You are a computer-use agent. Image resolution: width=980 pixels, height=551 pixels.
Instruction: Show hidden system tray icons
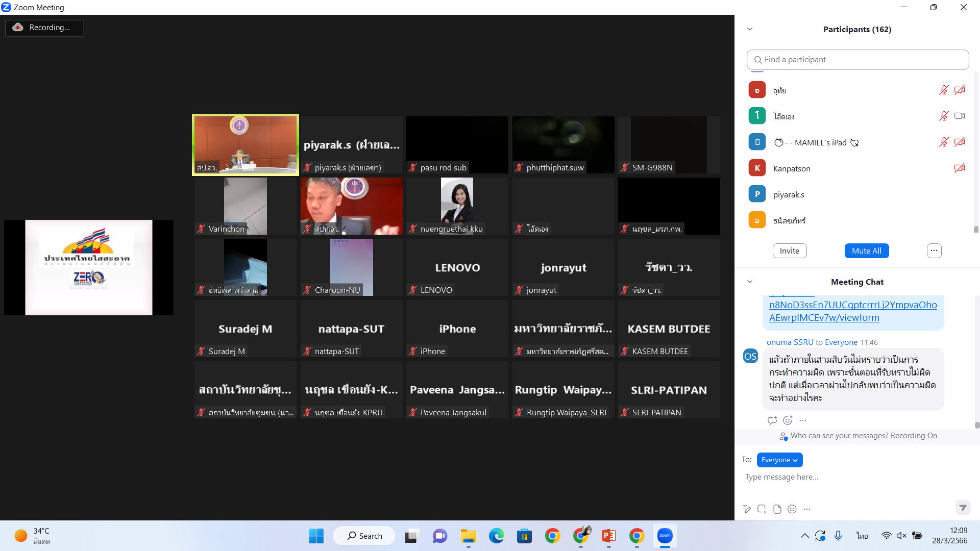coord(804,536)
